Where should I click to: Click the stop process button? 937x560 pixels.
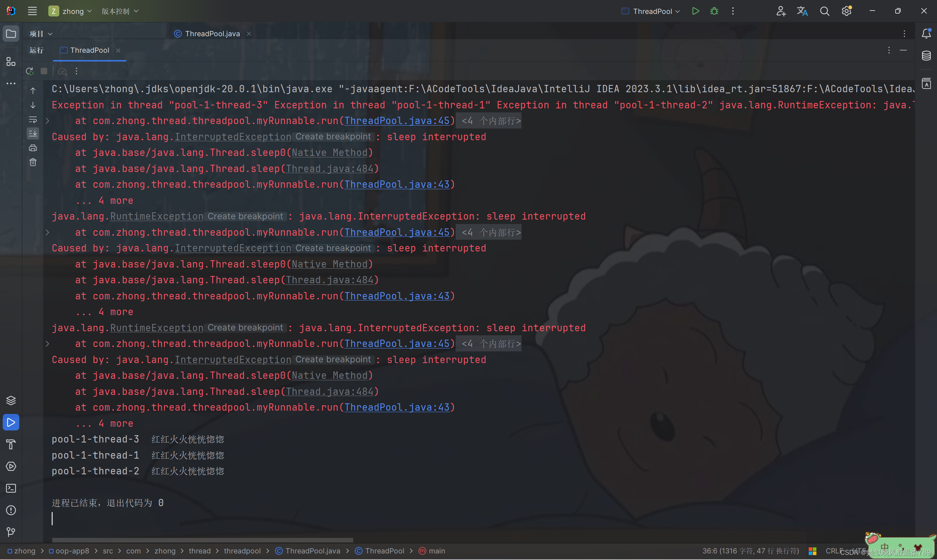[44, 71]
